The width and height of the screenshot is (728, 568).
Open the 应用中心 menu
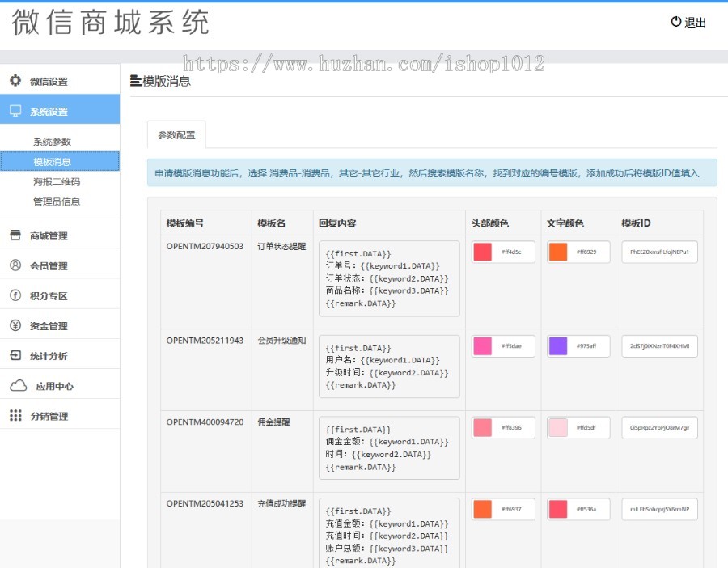(x=60, y=385)
